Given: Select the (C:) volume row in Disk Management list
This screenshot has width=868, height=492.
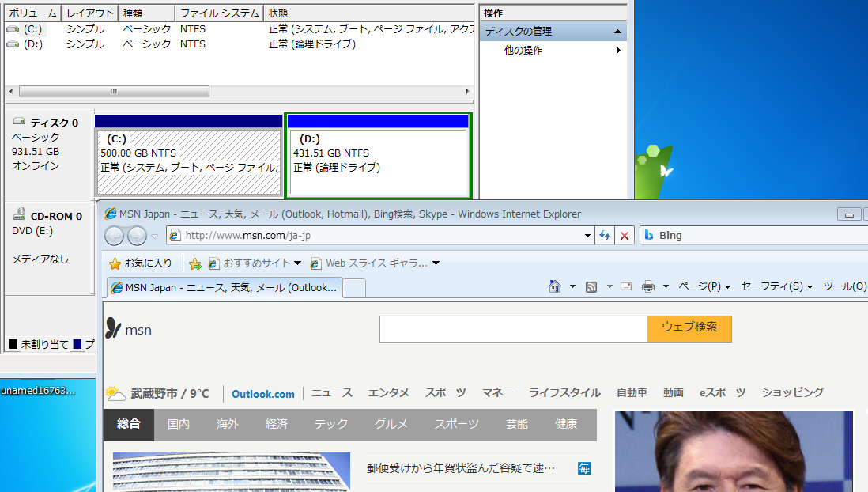Looking at the screenshot, I should pyautogui.click(x=240, y=28).
